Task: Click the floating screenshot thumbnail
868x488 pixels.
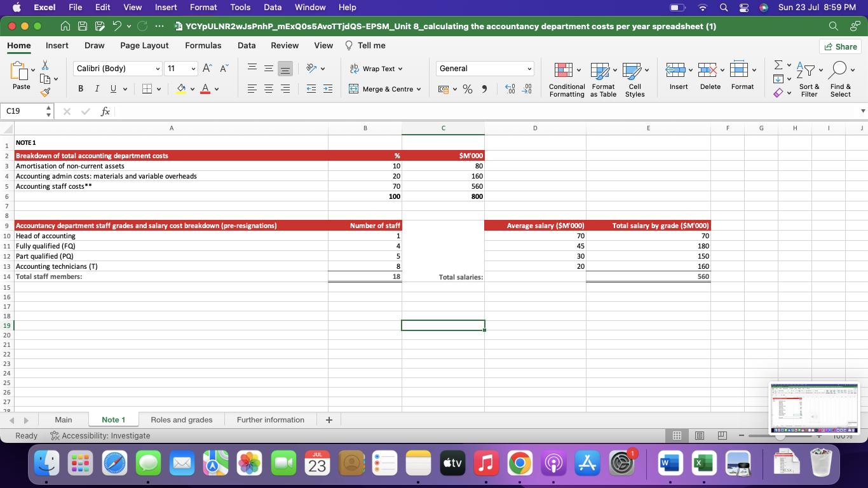Action: [x=813, y=409]
